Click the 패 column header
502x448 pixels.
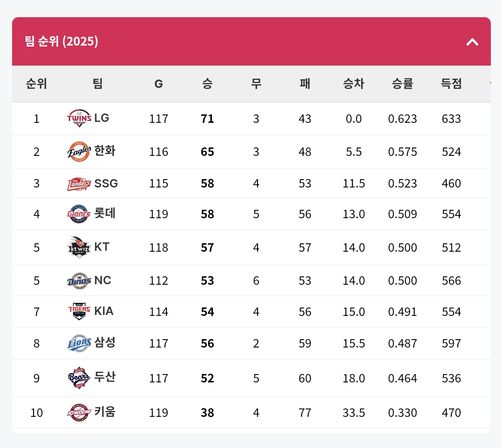305,84
